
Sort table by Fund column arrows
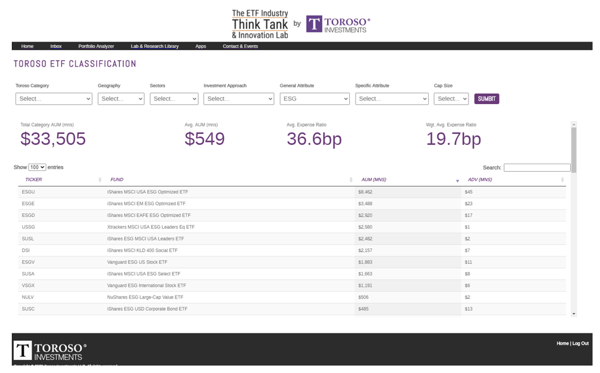point(351,180)
